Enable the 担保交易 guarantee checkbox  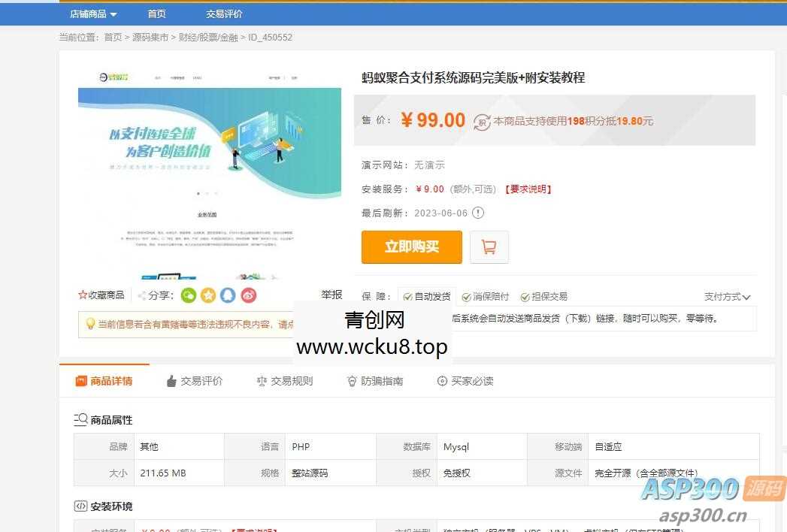[524, 297]
